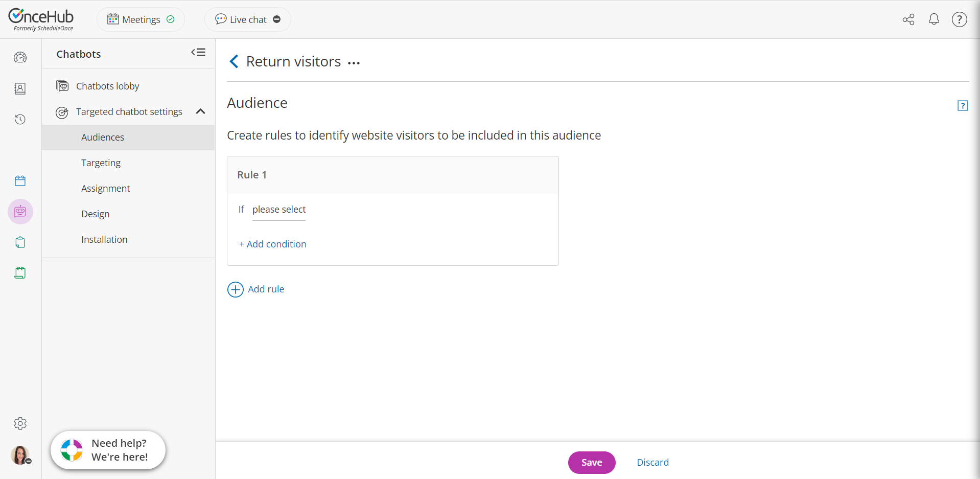The image size is (980, 479).
Task: Open the three-dot menu next to Return visitors
Action: pos(354,63)
